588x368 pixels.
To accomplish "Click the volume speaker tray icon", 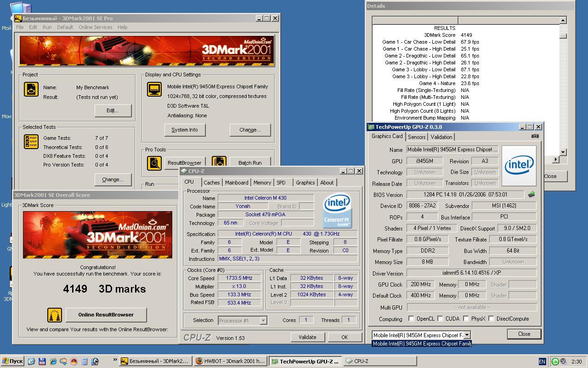I will click(563, 362).
